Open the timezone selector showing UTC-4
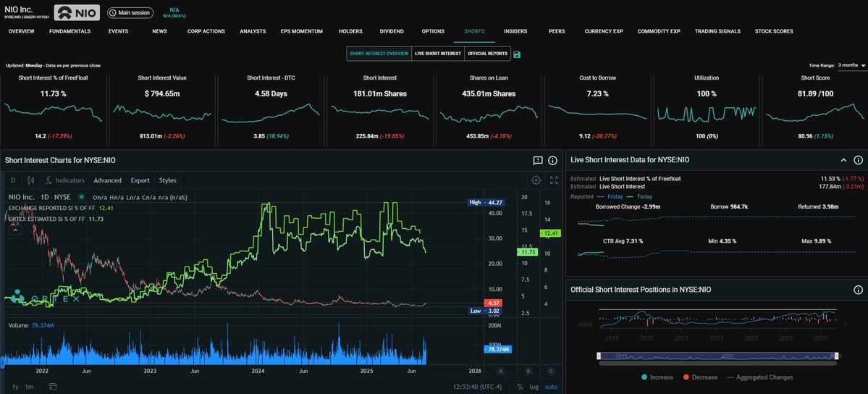This screenshot has height=394, width=868. pos(478,387)
